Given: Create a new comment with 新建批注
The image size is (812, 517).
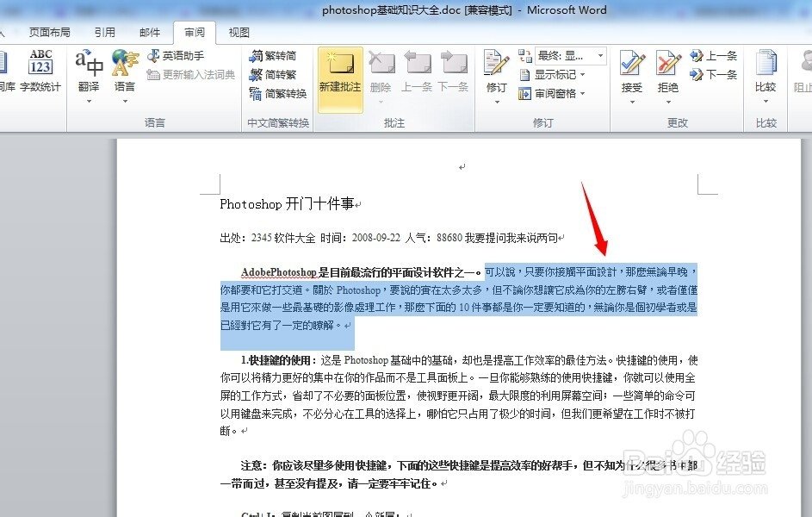Looking at the screenshot, I should [340, 78].
